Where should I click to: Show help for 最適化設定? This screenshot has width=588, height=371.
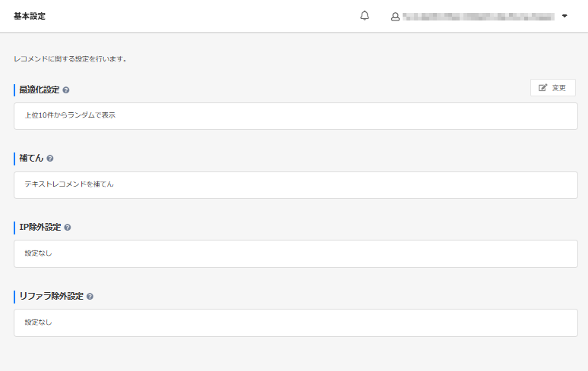(x=66, y=90)
